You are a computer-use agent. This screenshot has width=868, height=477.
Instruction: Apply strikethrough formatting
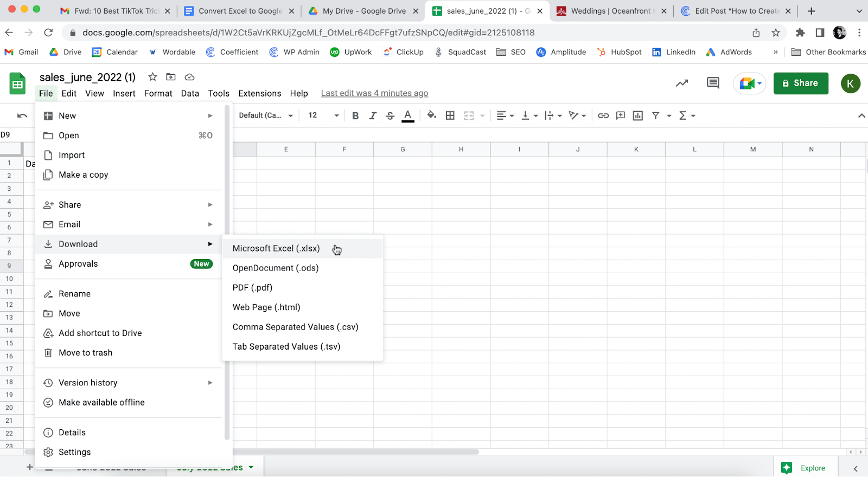[390, 115]
